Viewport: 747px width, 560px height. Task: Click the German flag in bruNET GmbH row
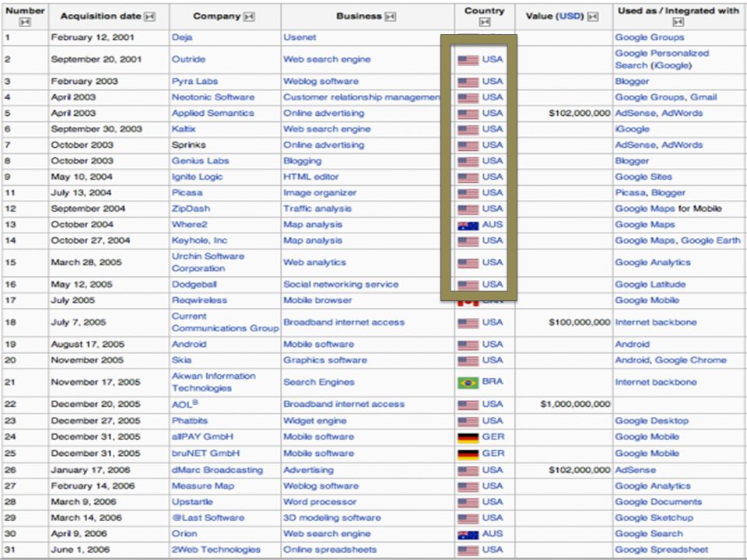(x=468, y=454)
